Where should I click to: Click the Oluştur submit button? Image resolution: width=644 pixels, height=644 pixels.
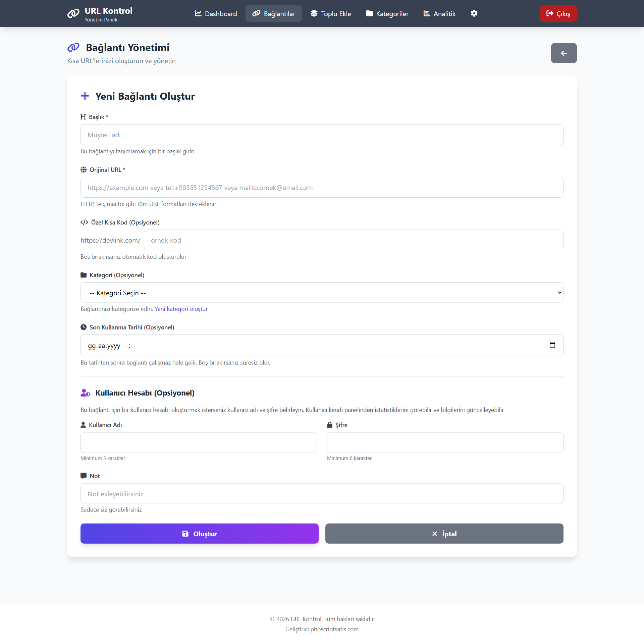[200, 534]
